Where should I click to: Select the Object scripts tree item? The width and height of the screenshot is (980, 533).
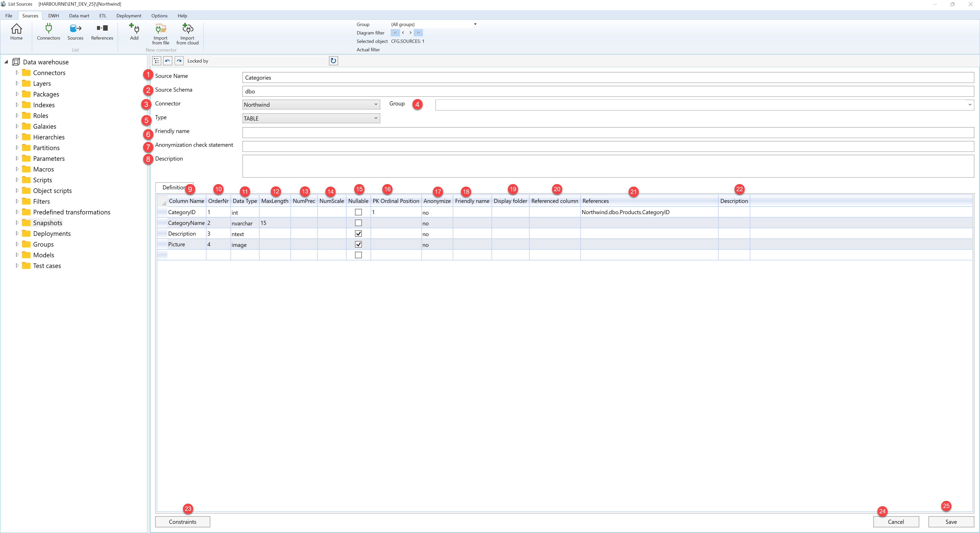click(x=52, y=191)
